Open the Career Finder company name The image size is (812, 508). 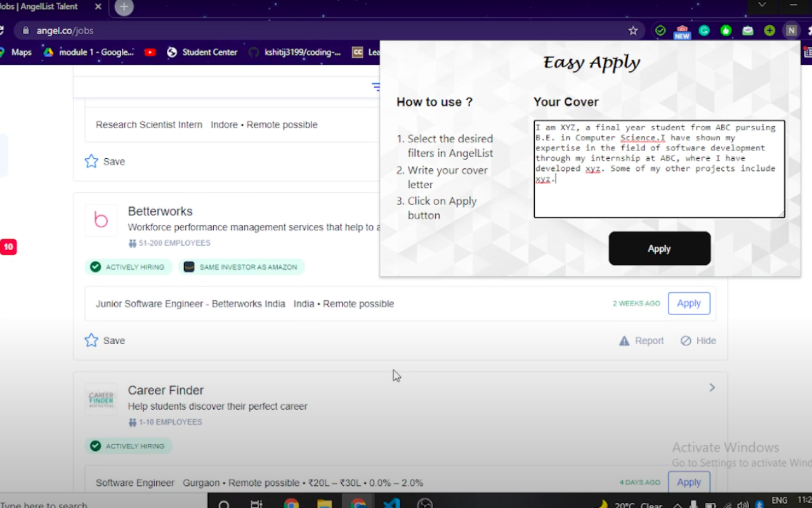pos(166,391)
